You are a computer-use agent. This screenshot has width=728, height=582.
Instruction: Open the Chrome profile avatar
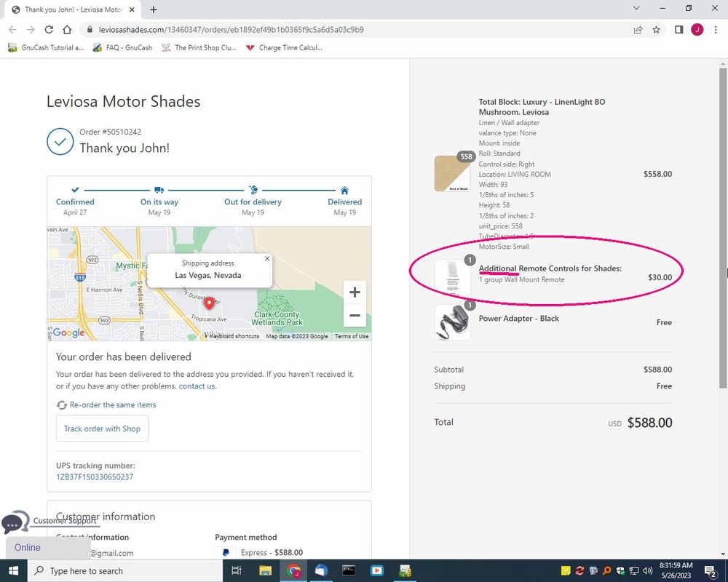click(x=697, y=30)
